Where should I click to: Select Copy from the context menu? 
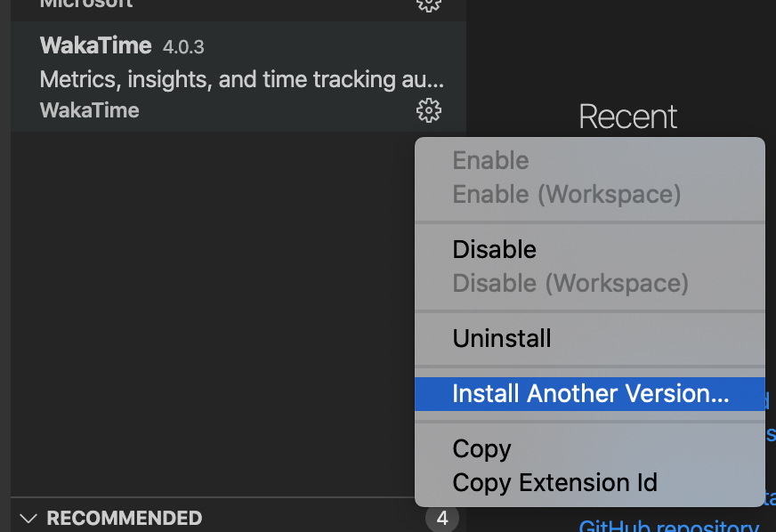(481, 448)
